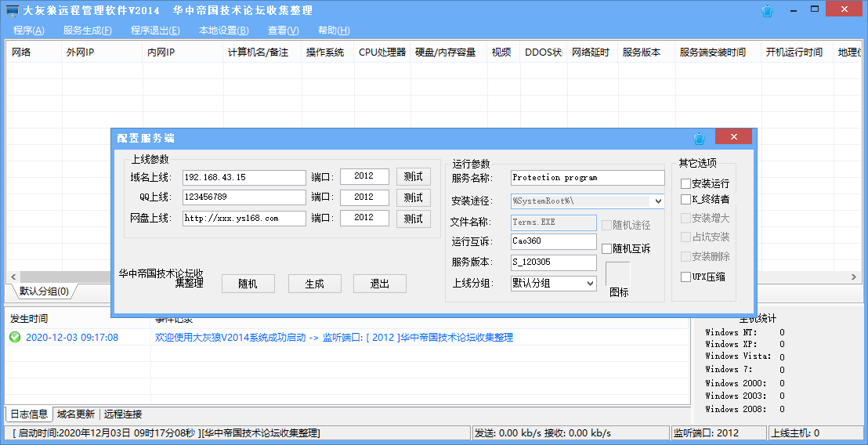Click the disabled 安装删除 checkbox

click(x=686, y=256)
